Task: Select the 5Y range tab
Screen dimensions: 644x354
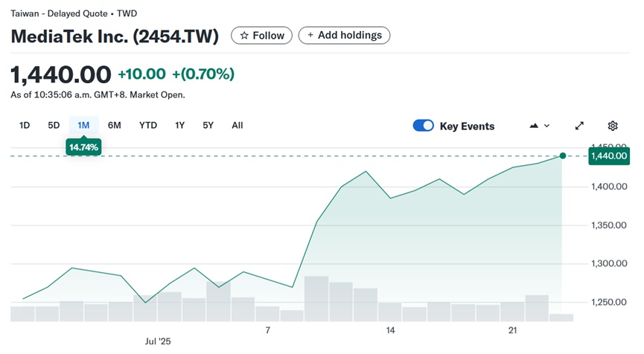Action: (208, 125)
